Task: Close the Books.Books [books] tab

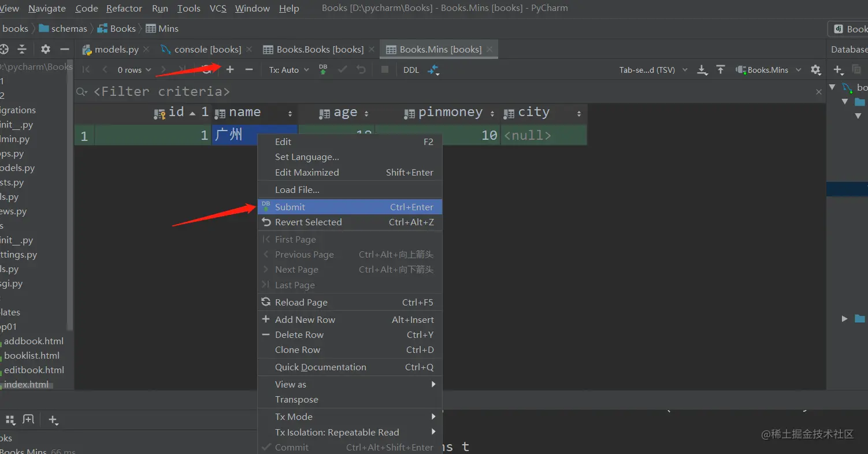Action: [x=372, y=50]
